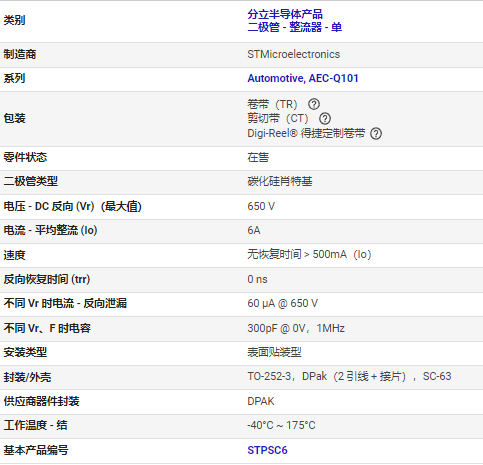Click the 在售 part status value
This screenshot has height=465, width=483.
258,157
